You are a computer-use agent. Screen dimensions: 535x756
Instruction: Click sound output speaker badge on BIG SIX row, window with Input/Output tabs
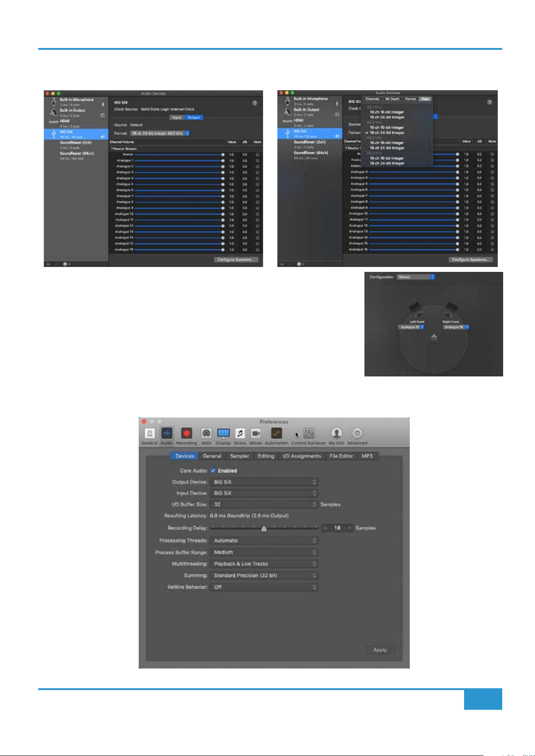[103, 137]
